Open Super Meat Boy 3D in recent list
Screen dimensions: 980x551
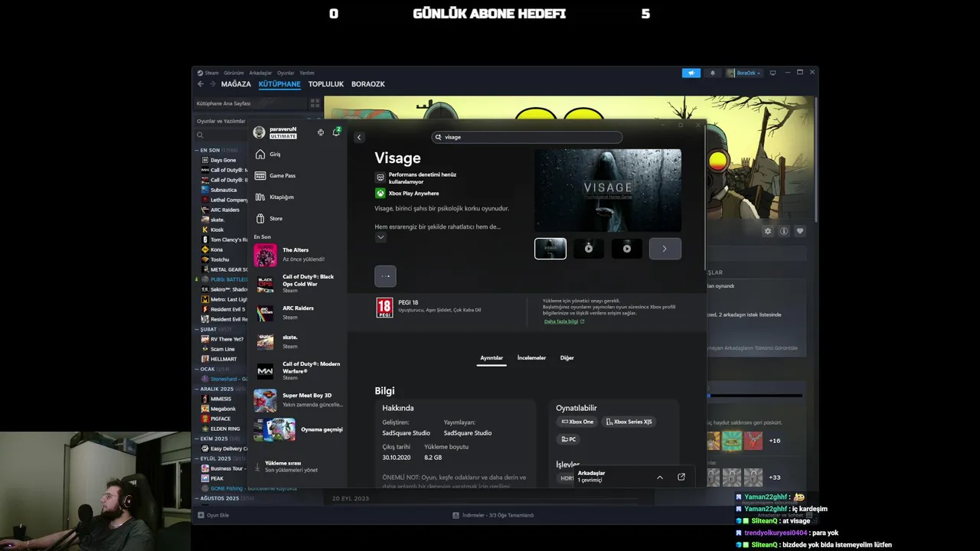(299, 400)
